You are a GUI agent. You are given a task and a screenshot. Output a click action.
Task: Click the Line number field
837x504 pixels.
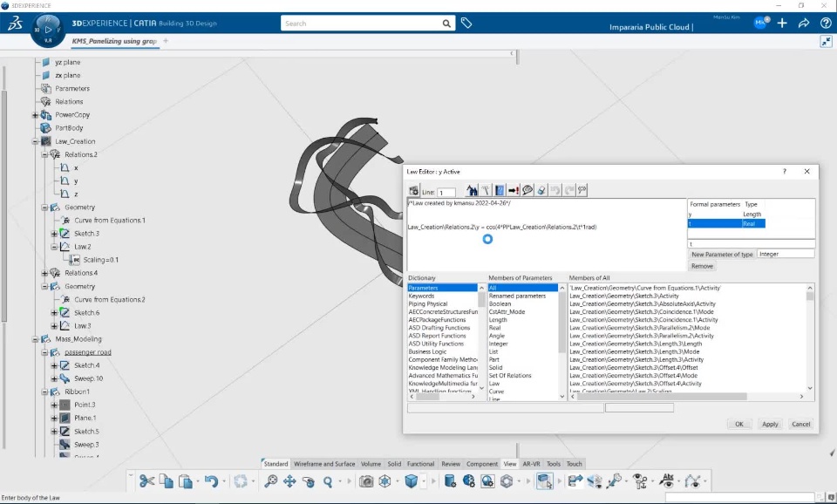[446, 192]
